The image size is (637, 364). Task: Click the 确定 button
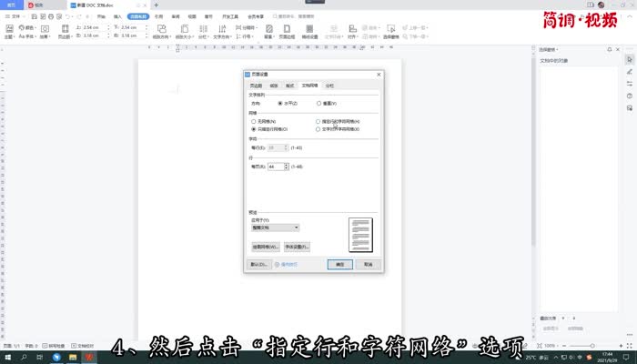point(339,264)
